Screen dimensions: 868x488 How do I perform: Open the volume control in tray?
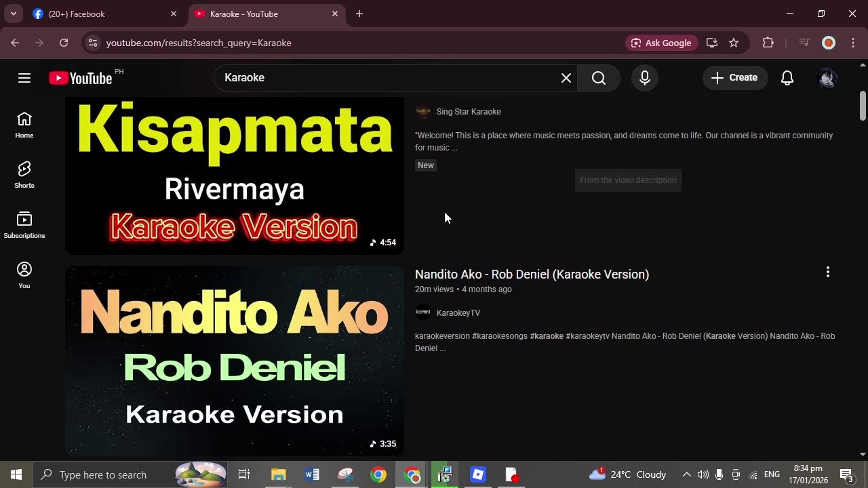(x=703, y=474)
